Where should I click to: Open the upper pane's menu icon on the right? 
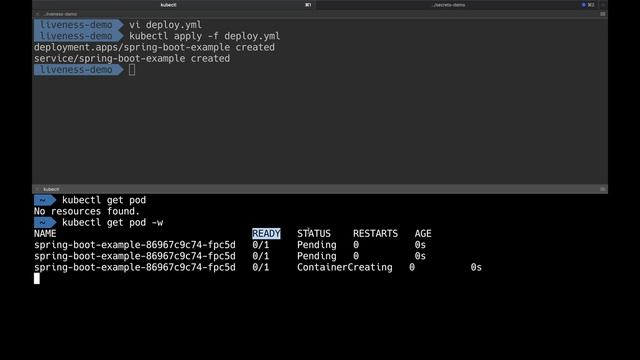[x=602, y=14]
